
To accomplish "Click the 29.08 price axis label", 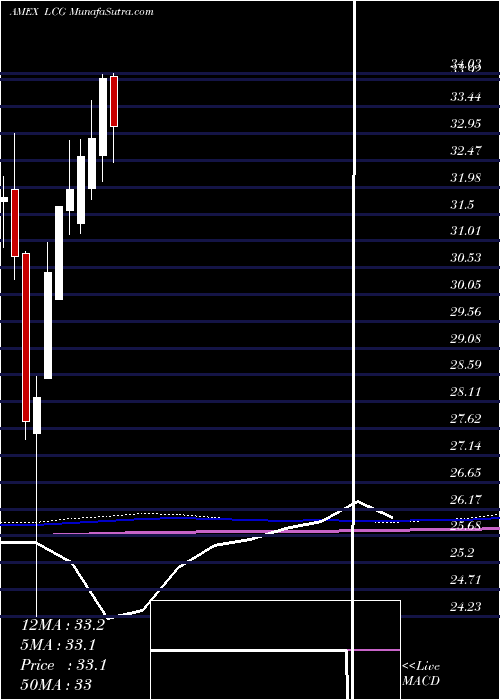I will click(x=466, y=338).
